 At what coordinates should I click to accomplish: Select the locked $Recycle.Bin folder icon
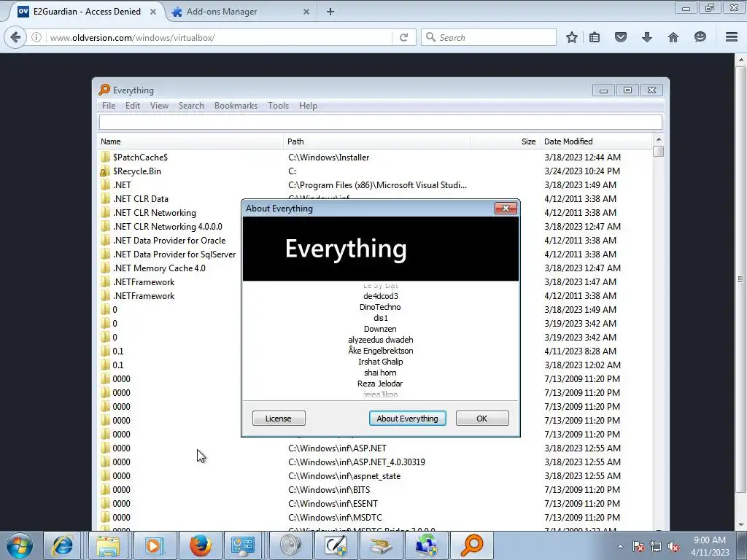click(x=105, y=171)
